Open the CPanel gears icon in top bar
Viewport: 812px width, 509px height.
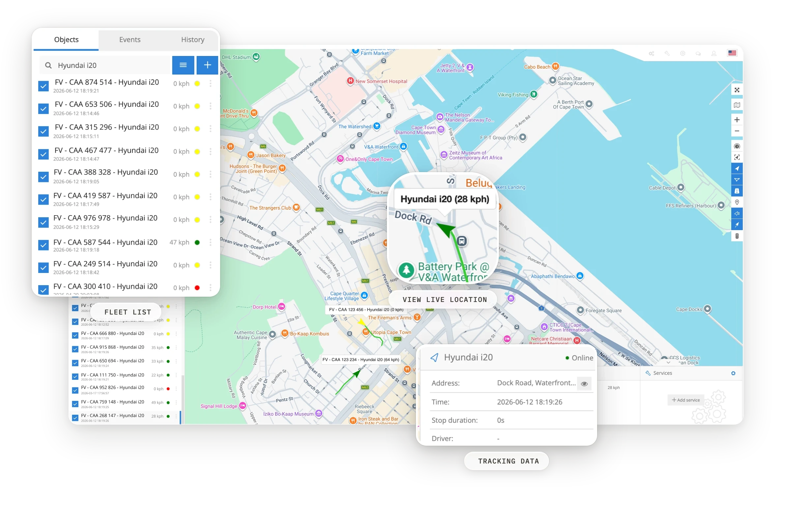[x=651, y=53]
